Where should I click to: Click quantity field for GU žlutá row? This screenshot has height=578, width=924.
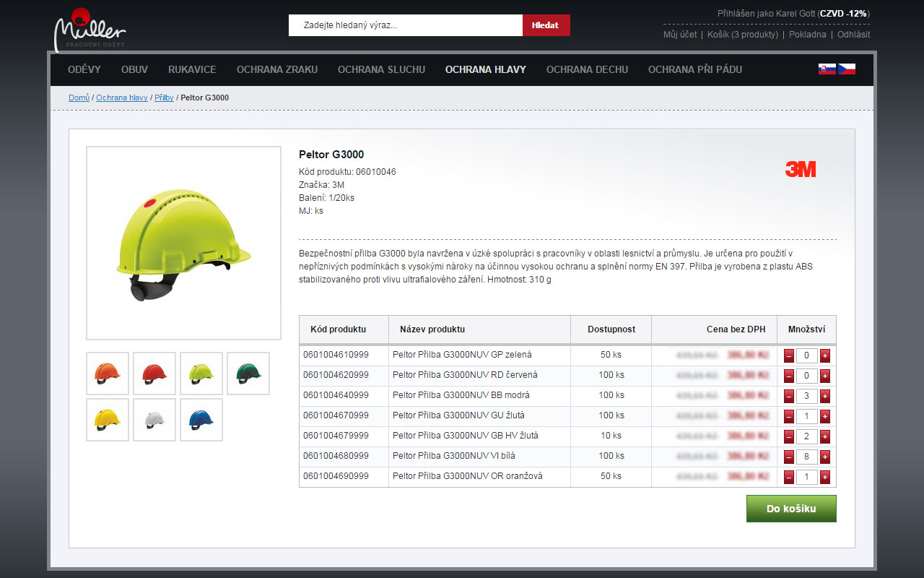tap(807, 416)
